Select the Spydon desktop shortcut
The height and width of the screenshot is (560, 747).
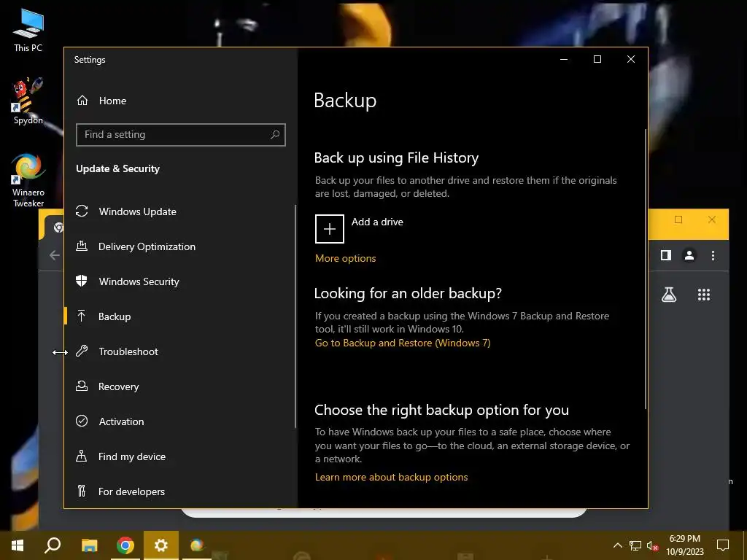(28, 101)
